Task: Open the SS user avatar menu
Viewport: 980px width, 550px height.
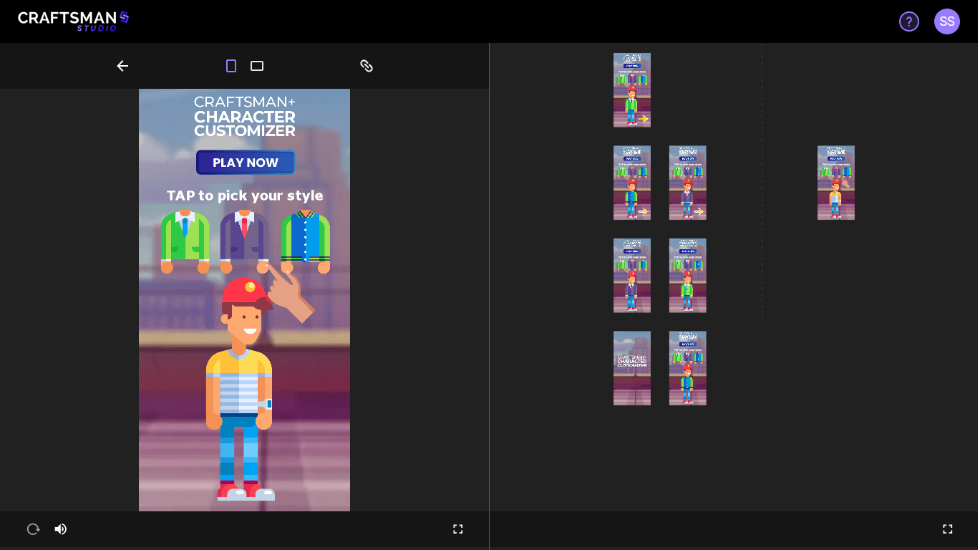Action: point(947,21)
